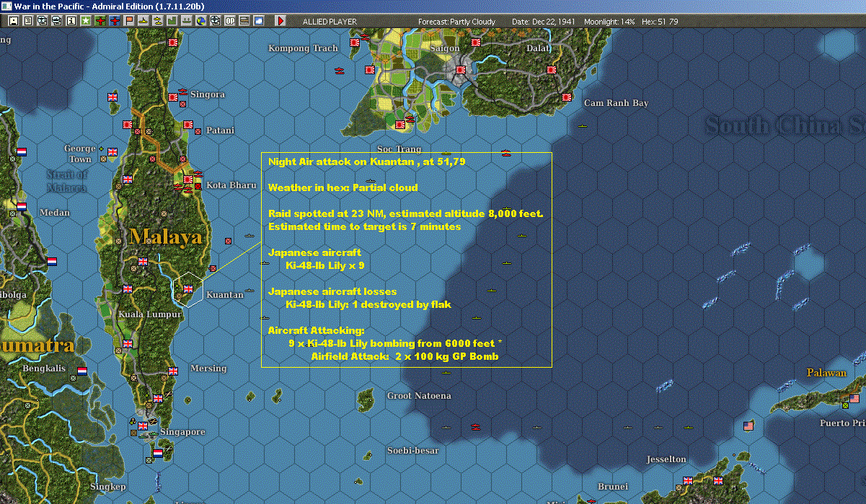Screen dimensions: 866x504
Task: Click the Kompong Trach label
Action: click(x=303, y=48)
